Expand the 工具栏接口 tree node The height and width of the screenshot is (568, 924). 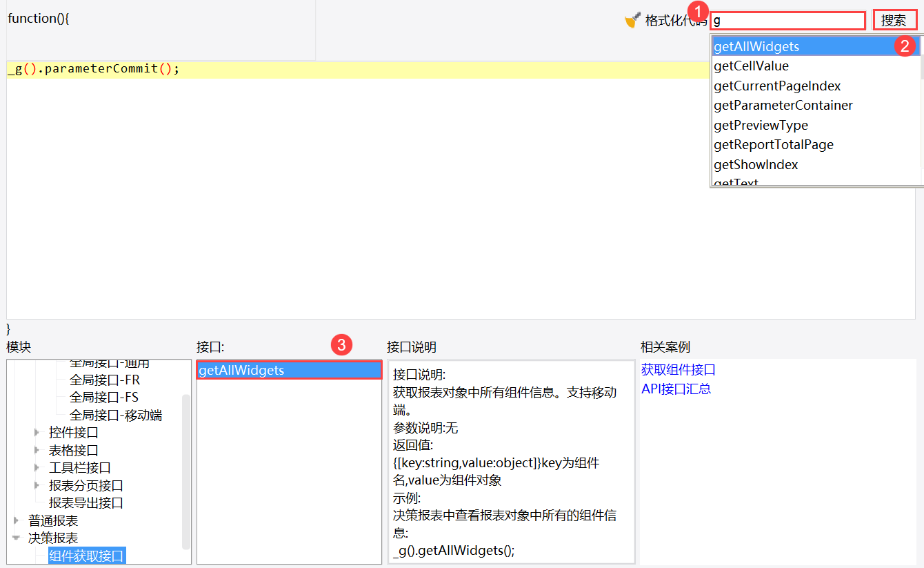click(37, 468)
